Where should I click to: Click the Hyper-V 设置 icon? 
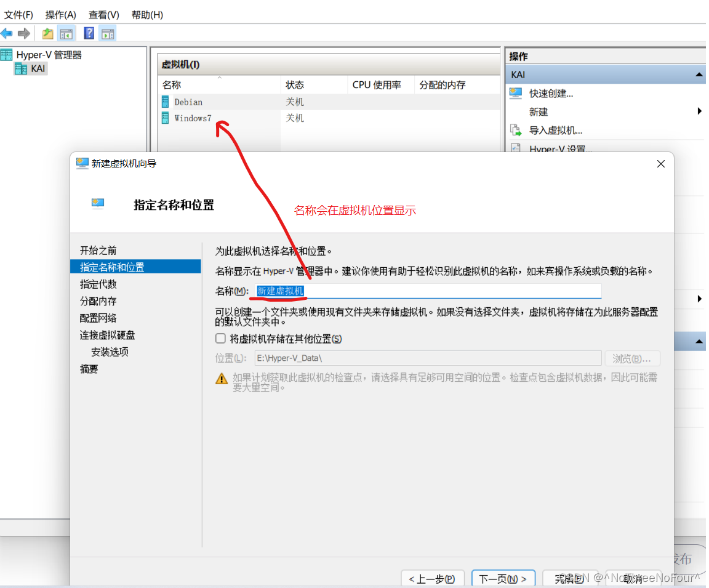(x=516, y=147)
